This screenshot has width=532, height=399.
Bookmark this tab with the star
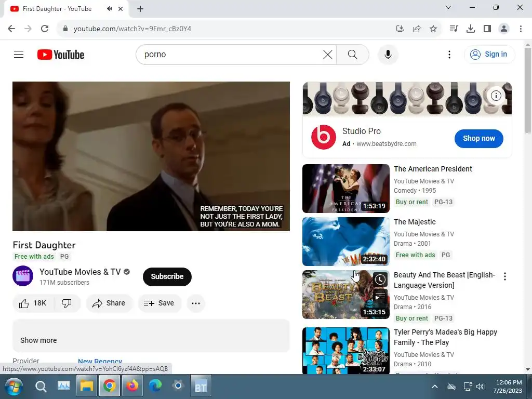[433, 29]
